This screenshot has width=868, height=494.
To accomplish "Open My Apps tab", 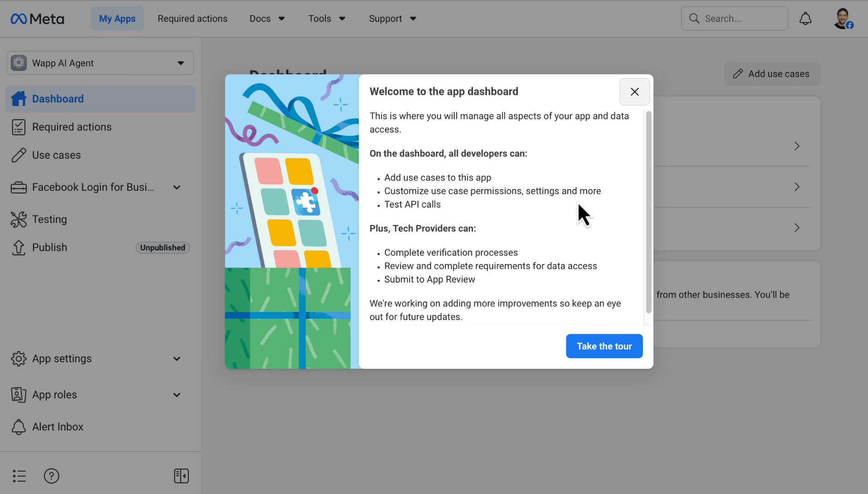I will 117,19.
